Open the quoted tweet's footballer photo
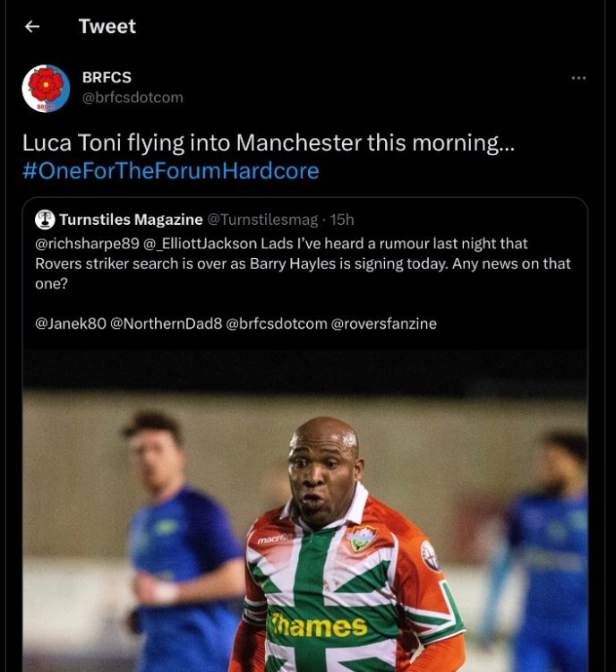The image size is (616, 672). 304,520
